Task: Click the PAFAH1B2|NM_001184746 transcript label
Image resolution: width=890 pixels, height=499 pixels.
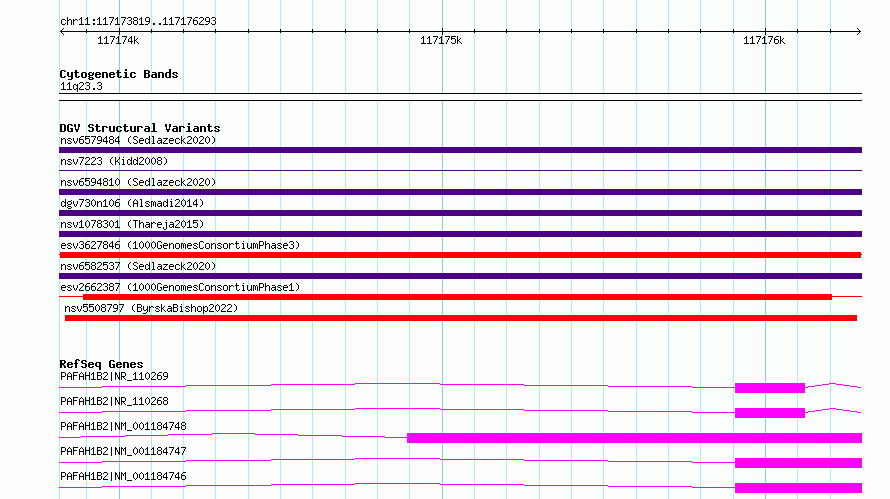Action: pyautogui.click(x=123, y=476)
